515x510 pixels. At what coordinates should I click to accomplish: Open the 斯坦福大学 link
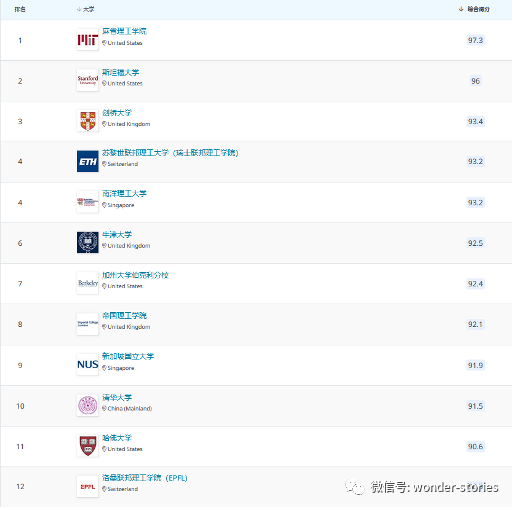tap(120, 72)
